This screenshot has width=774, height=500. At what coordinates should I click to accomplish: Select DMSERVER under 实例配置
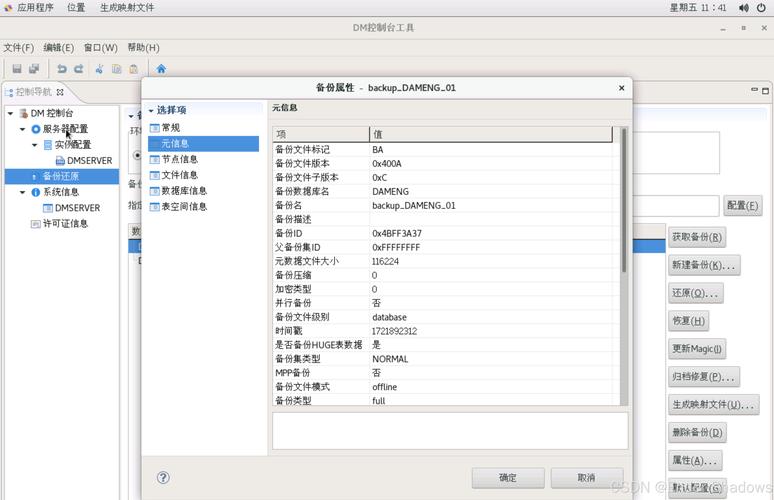(x=84, y=161)
